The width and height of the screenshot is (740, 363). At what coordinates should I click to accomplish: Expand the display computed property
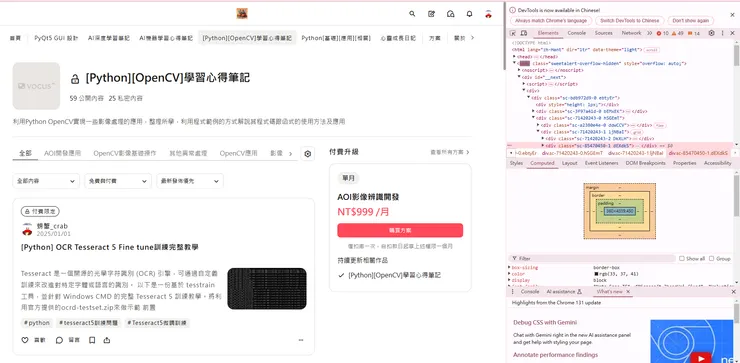[510, 280]
